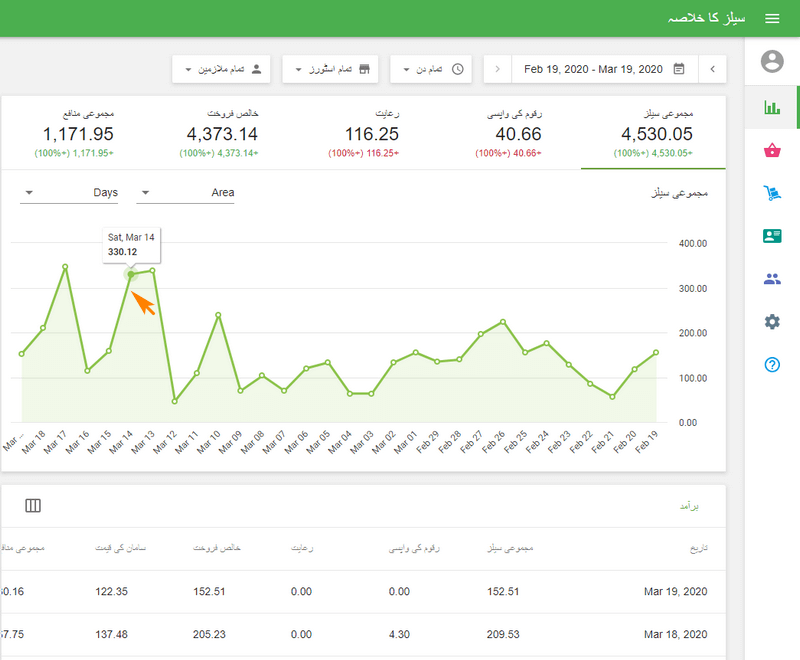Viewport: 800px width, 660px height.
Task: Open the hamburger menu in the green header
Action: [x=772, y=18]
